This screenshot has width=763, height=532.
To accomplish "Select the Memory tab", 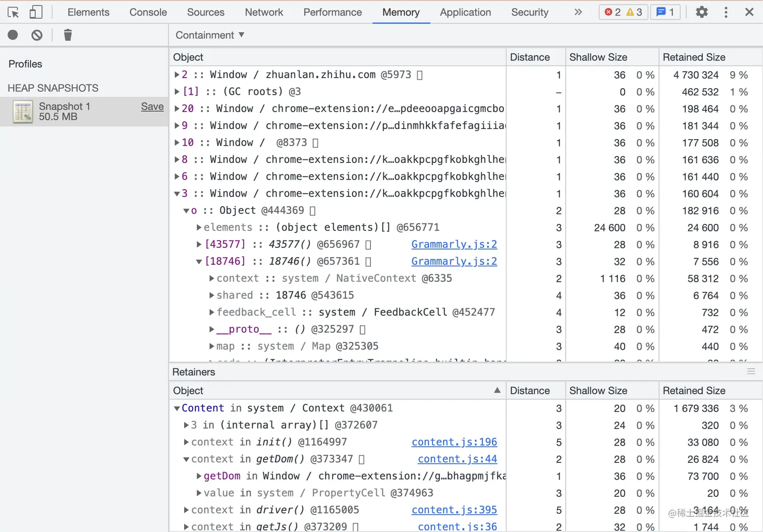I will (x=401, y=12).
